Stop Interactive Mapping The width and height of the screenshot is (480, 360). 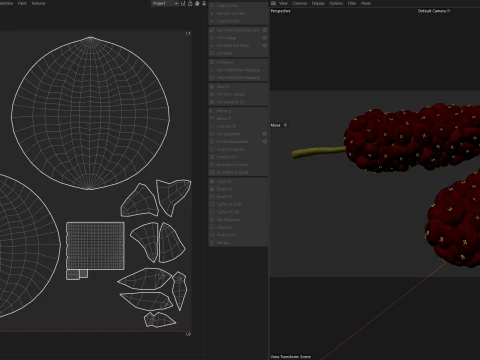[238, 77]
